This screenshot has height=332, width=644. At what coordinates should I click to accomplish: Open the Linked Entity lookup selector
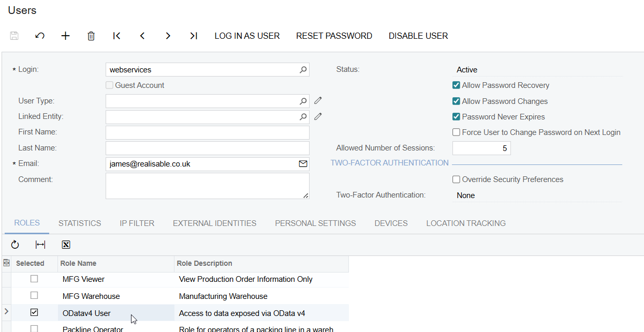point(303,117)
